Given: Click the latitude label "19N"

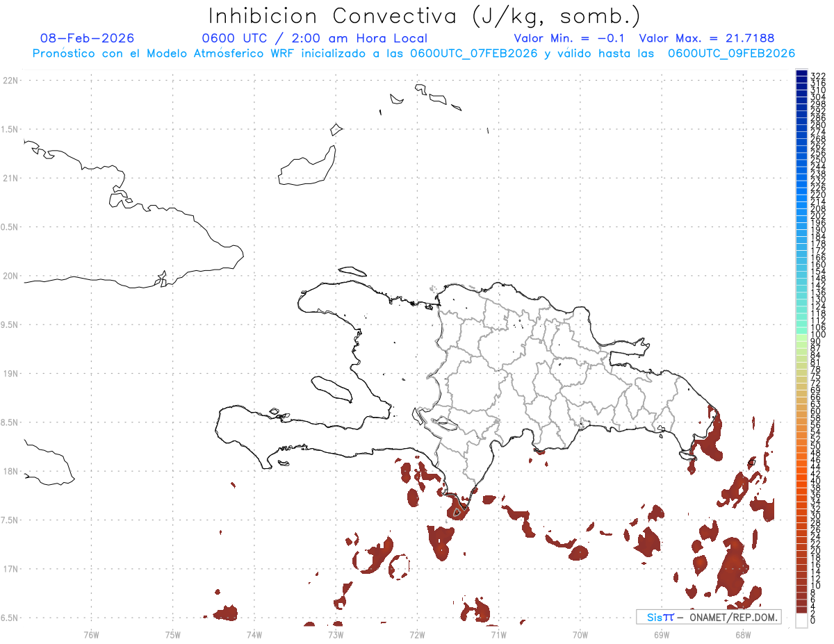Looking at the screenshot, I should pos(10,373).
